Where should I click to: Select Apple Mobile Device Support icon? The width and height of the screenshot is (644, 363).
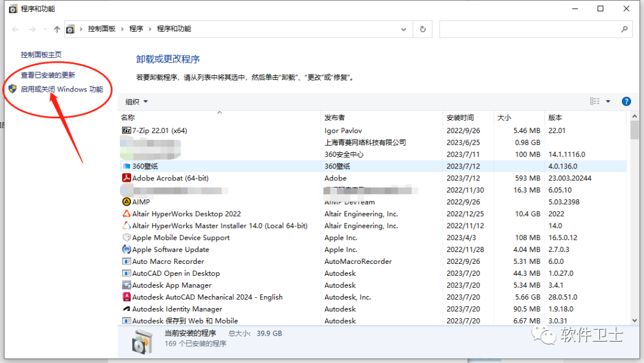click(126, 238)
